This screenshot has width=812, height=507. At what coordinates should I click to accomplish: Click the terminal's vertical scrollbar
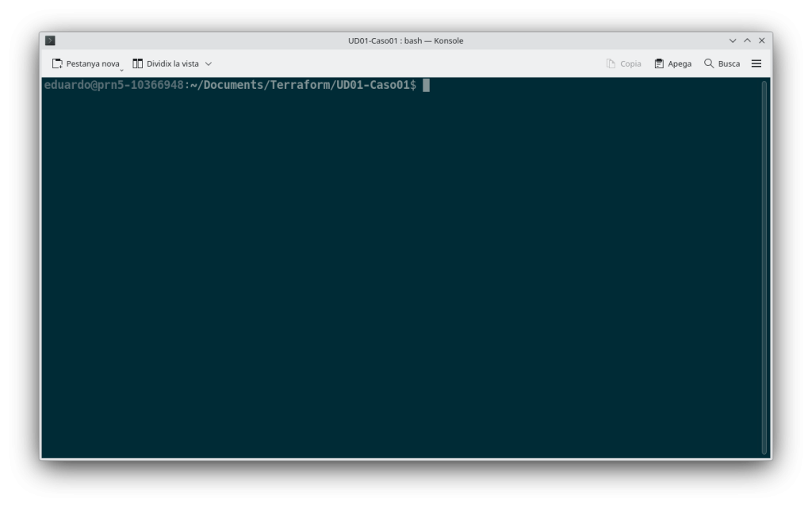click(x=764, y=267)
